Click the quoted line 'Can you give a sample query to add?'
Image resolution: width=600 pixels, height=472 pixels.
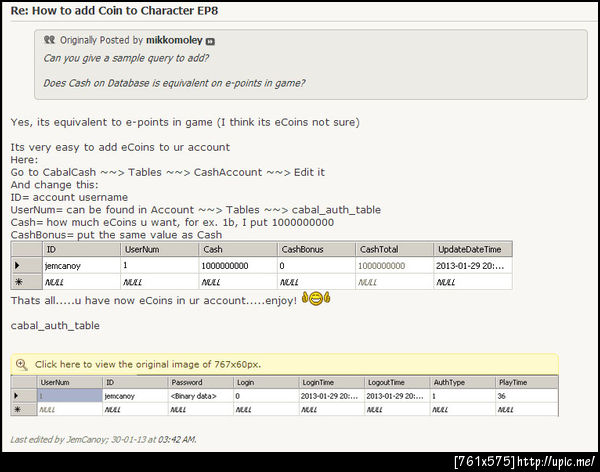[x=126, y=58]
